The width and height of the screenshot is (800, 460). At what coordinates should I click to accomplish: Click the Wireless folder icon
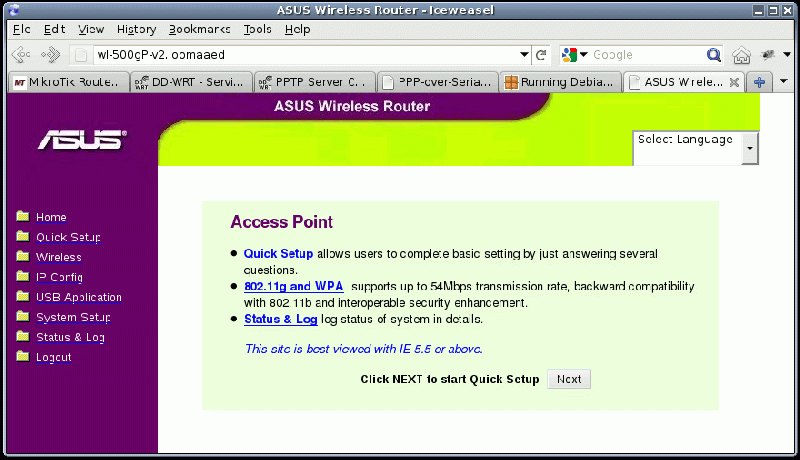coord(23,256)
